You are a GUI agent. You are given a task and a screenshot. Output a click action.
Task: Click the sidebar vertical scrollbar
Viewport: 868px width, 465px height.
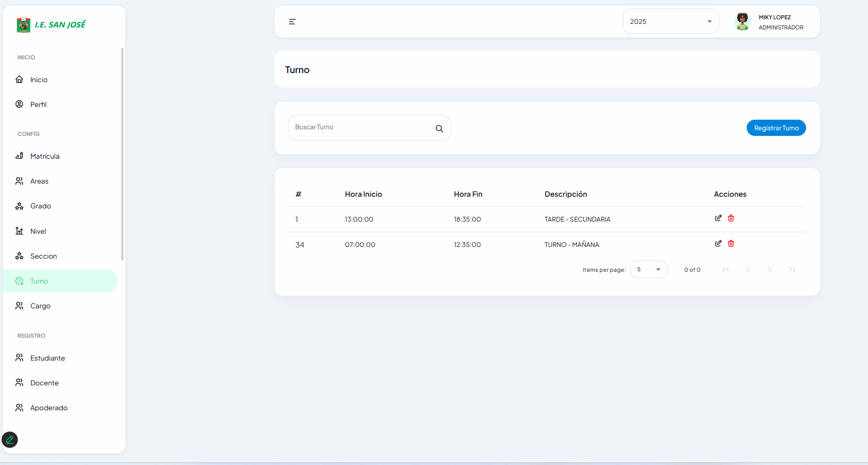click(x=122, y=152)
